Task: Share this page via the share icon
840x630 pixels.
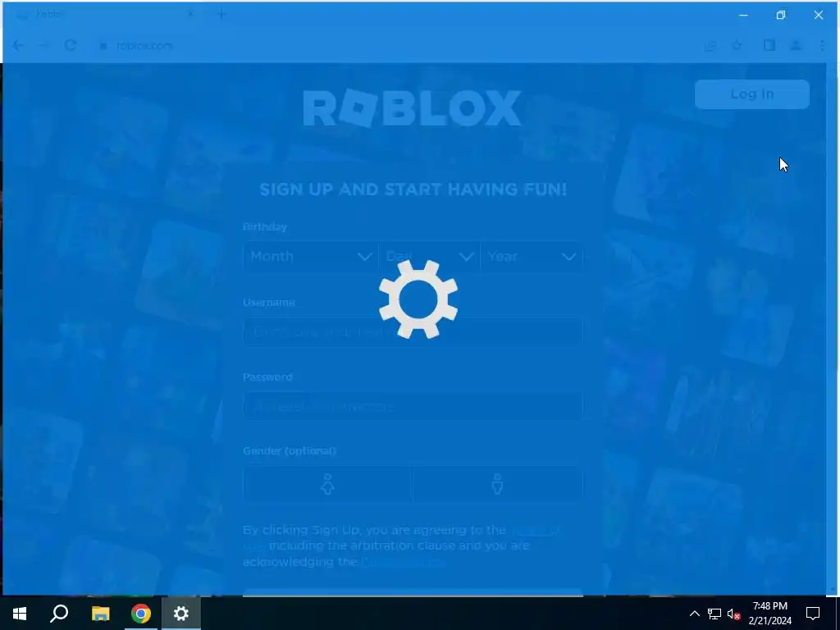Action: coord(710,46)
